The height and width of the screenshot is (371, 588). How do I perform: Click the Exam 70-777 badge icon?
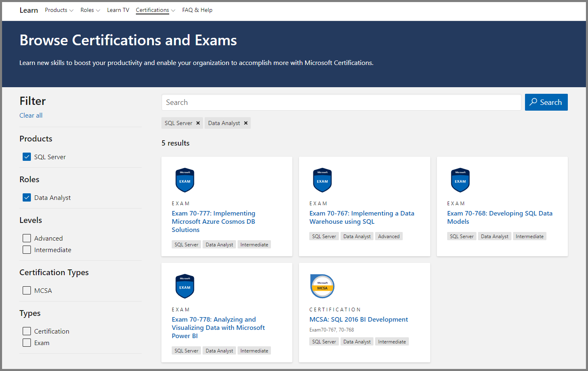tap(185, 180)
